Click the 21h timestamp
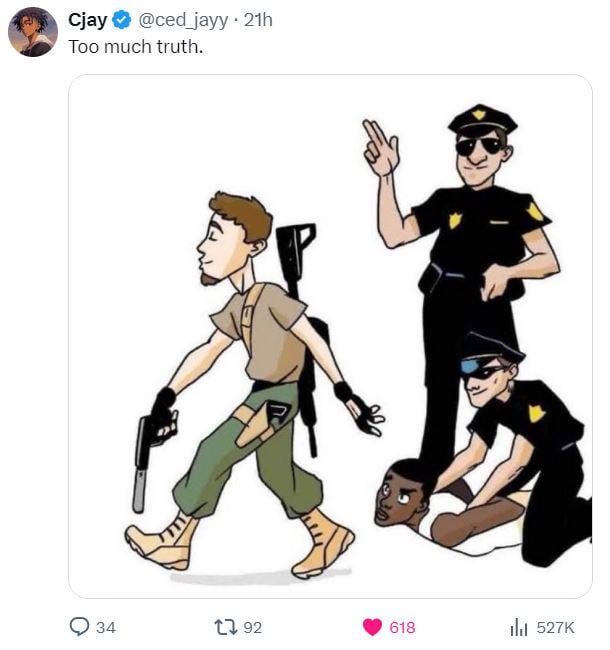610x650 pixels. tap(258, 20)
